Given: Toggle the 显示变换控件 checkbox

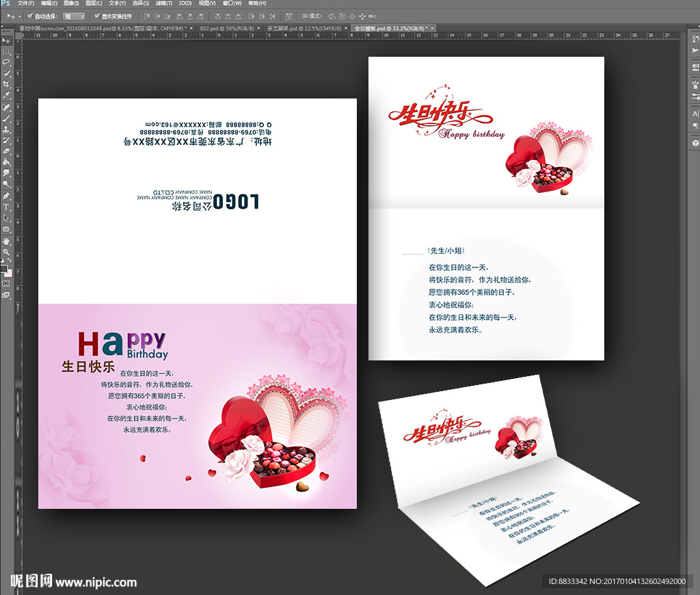Looking at the screenshot, I should 97,16.
